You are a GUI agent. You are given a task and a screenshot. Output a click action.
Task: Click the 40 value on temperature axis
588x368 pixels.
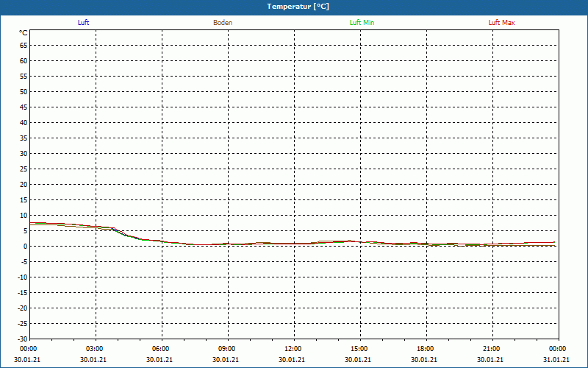tap(24, 123)
